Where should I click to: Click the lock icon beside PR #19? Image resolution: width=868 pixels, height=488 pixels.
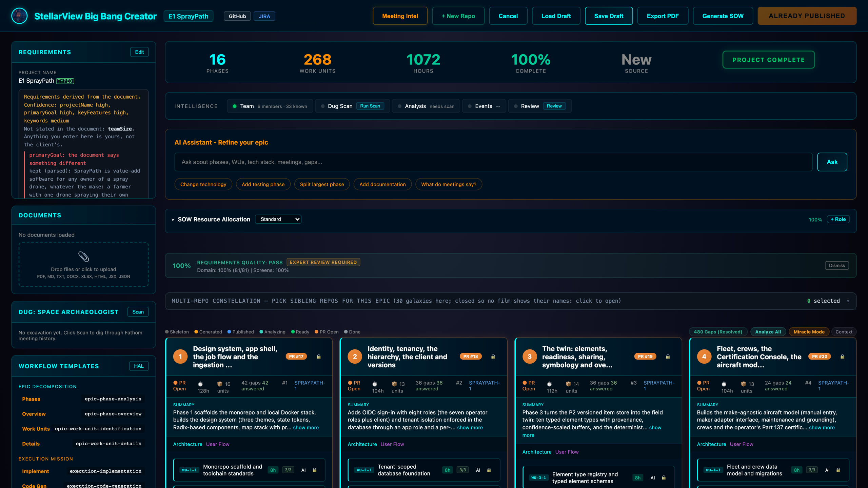tap(668, 357)
